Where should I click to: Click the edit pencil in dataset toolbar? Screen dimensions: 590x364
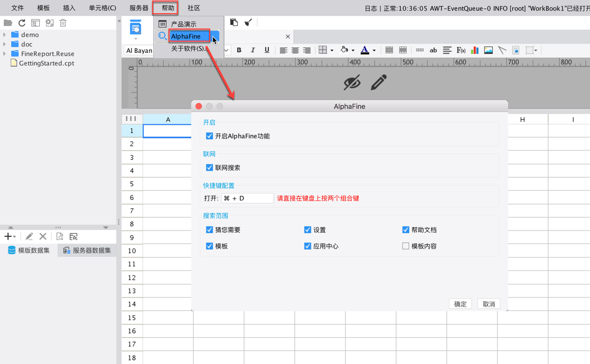click(x=29, y=237)
